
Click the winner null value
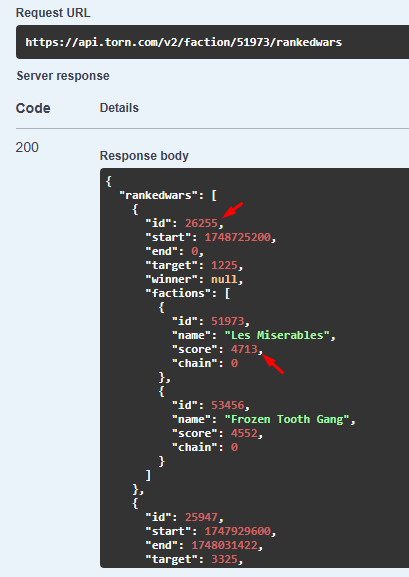pos(225,279)
